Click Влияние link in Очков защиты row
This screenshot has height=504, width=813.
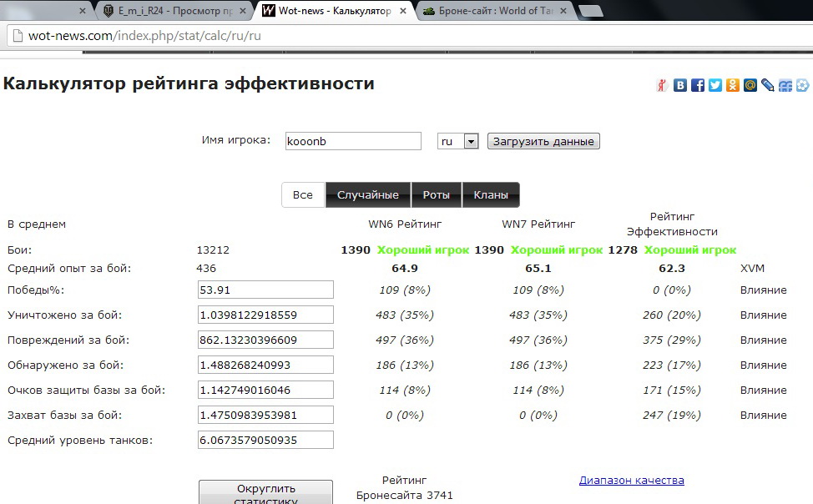click(763, 390)
